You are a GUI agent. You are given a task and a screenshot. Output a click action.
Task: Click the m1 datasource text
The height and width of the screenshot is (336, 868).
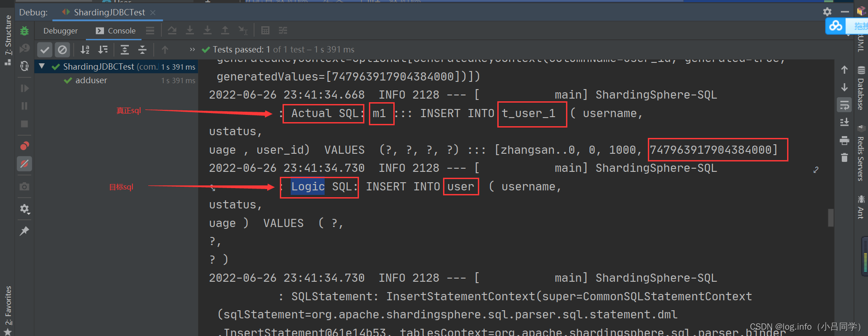click(379, 113)
